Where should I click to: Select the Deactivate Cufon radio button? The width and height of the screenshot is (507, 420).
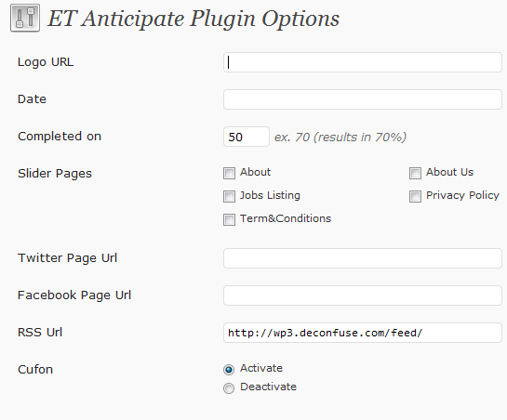[x=229, y=388]
